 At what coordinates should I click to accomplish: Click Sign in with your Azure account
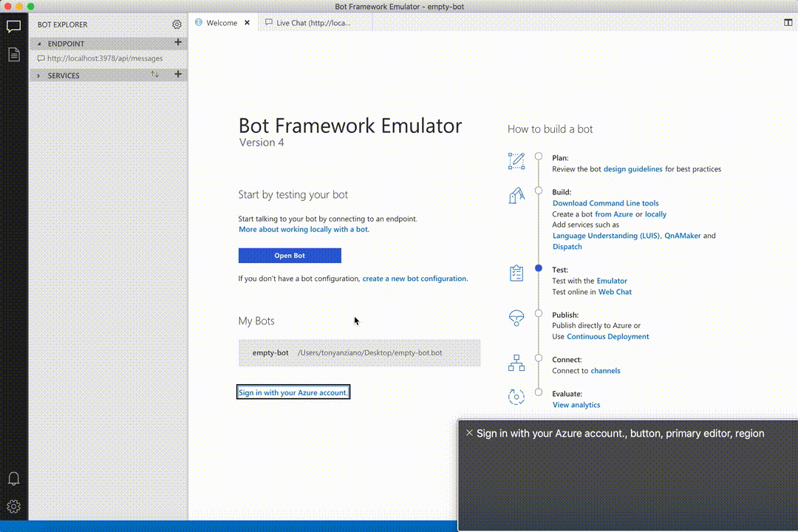[x=293, y=392]
